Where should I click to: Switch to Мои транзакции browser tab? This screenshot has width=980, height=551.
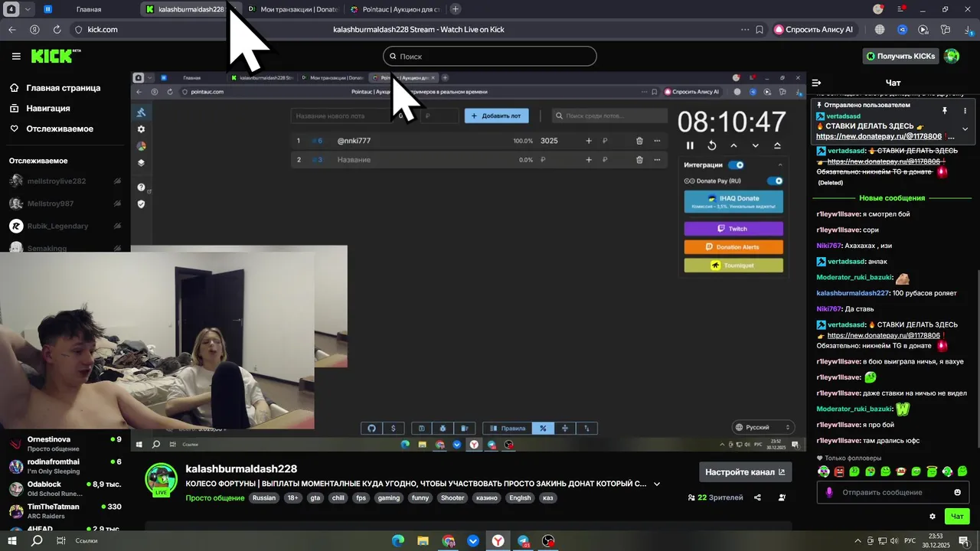[x=291, y=9]
